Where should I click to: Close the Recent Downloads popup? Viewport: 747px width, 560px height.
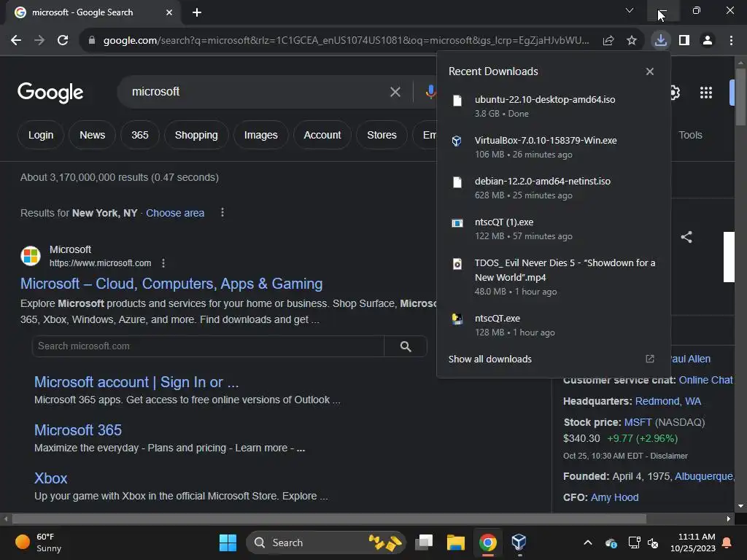[x=650, y=71]
